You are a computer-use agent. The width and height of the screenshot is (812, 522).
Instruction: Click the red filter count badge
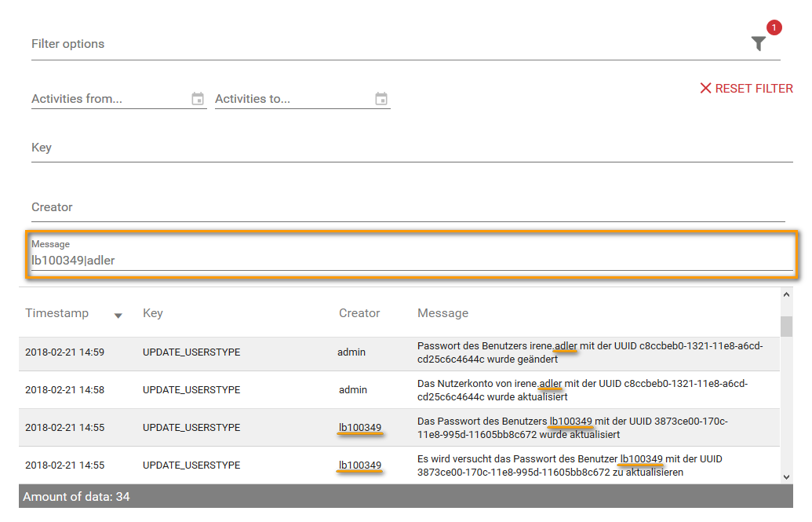coord(774,28)
